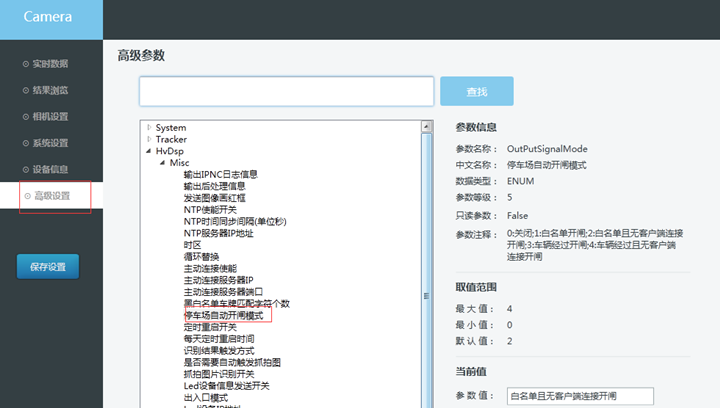Select 主动连接服务器端口 in the tree
This screenshot has width=720, height=408.
223,292
